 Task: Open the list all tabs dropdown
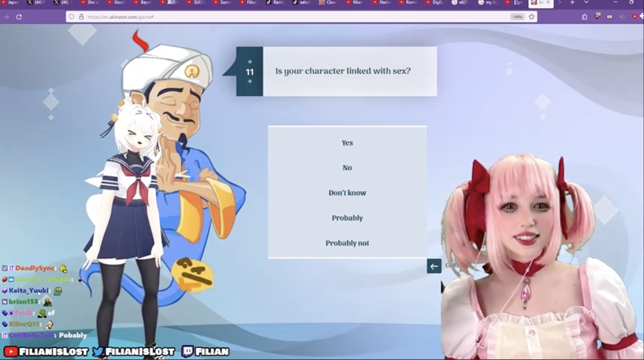click(586, 3)
